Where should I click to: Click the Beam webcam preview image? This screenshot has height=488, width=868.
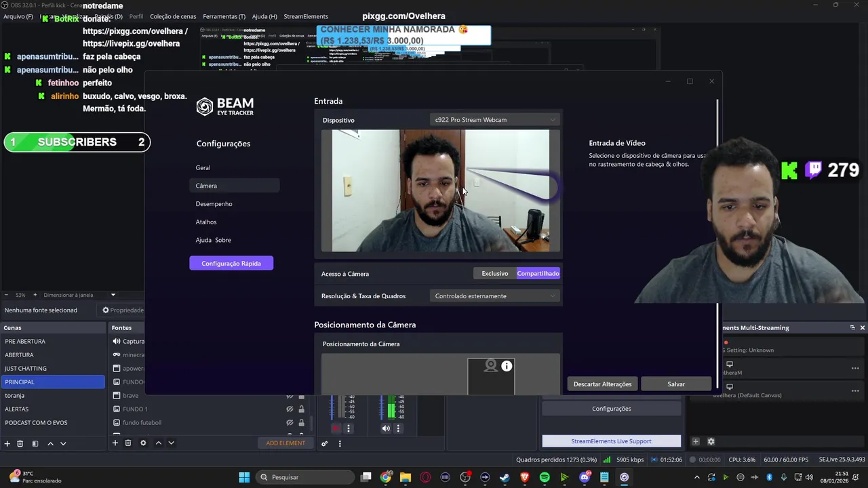pos(441,190)
